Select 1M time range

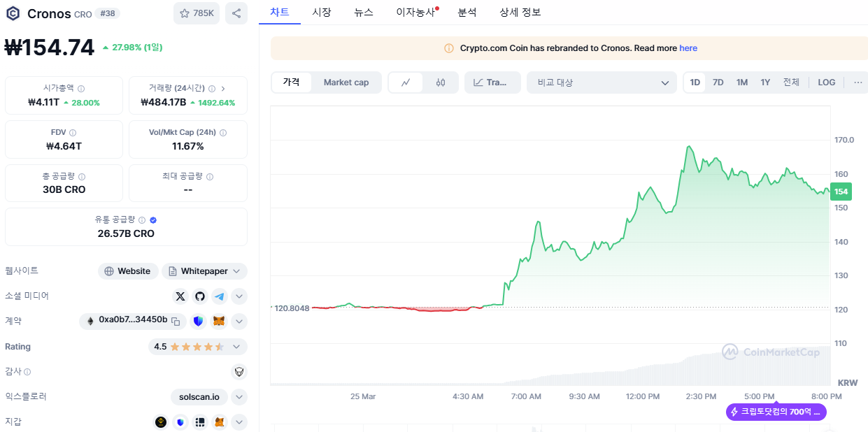(742, 82)
